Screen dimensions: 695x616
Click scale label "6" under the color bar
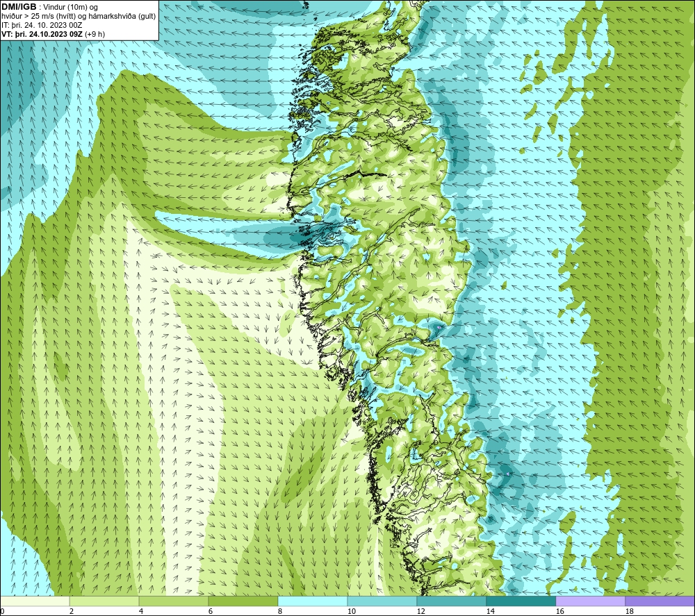click(211, 612)
